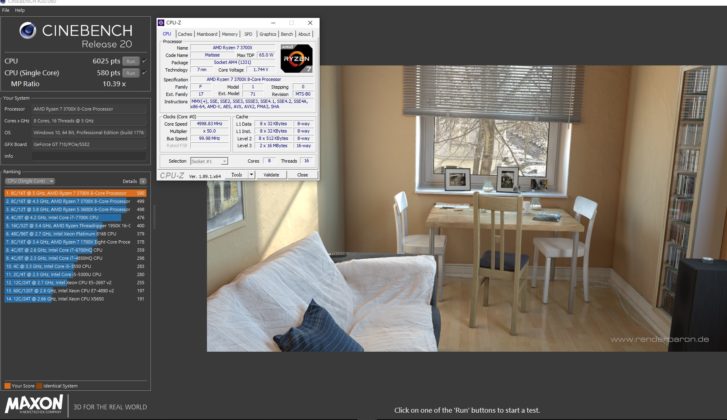Open the Tools dropdown arrow in CPU-Z
This screenshot has width=727, height=420.
[251, 175]
